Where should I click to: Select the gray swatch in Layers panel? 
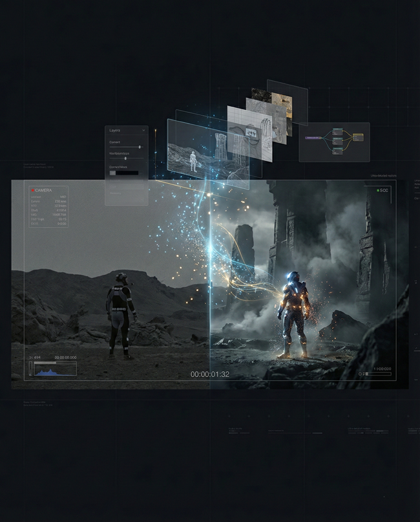click(x=112, y=173)
